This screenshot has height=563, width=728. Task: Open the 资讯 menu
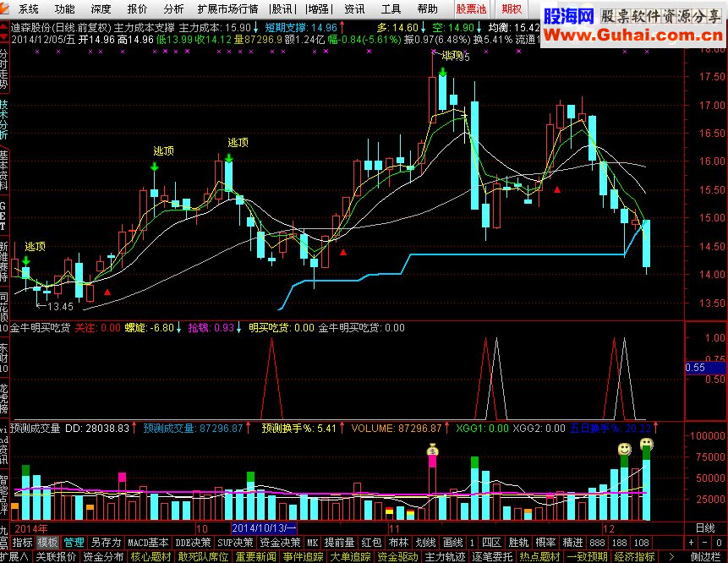pyautogui.click(x=355, y=8)
